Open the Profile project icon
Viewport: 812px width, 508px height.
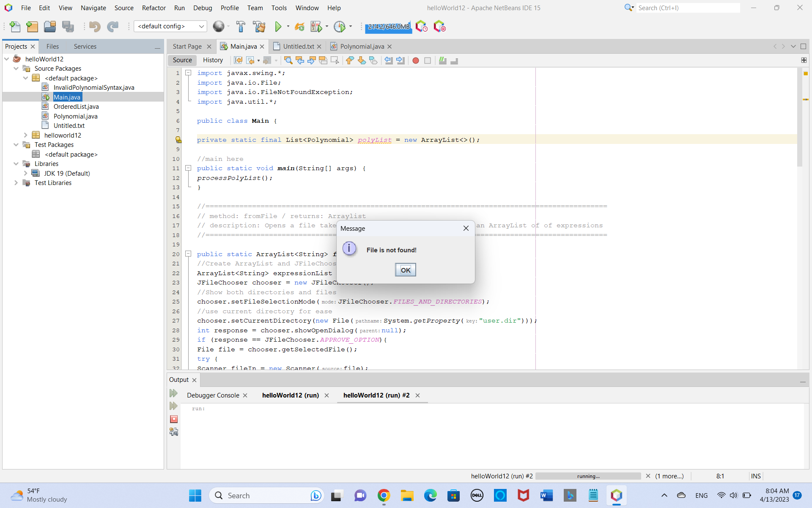[340, 26]
